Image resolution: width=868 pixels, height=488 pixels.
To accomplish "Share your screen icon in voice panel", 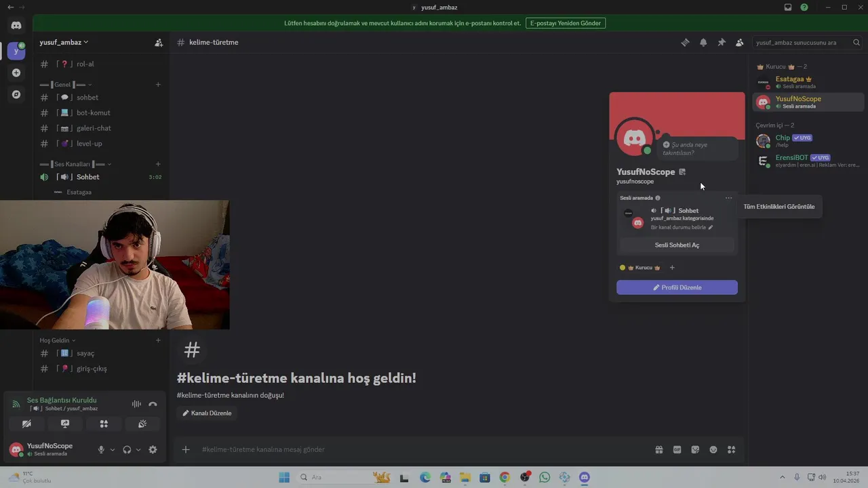I will 65,424.
